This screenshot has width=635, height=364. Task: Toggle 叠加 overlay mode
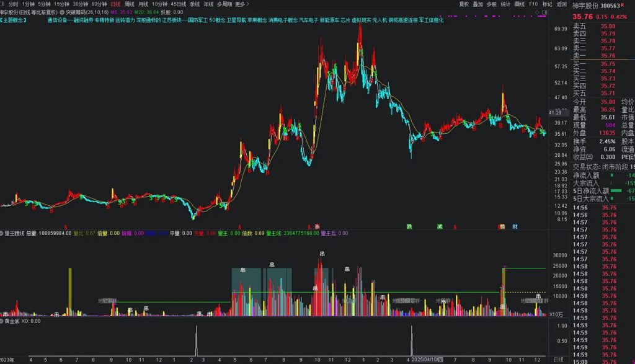tap(477, 4)
